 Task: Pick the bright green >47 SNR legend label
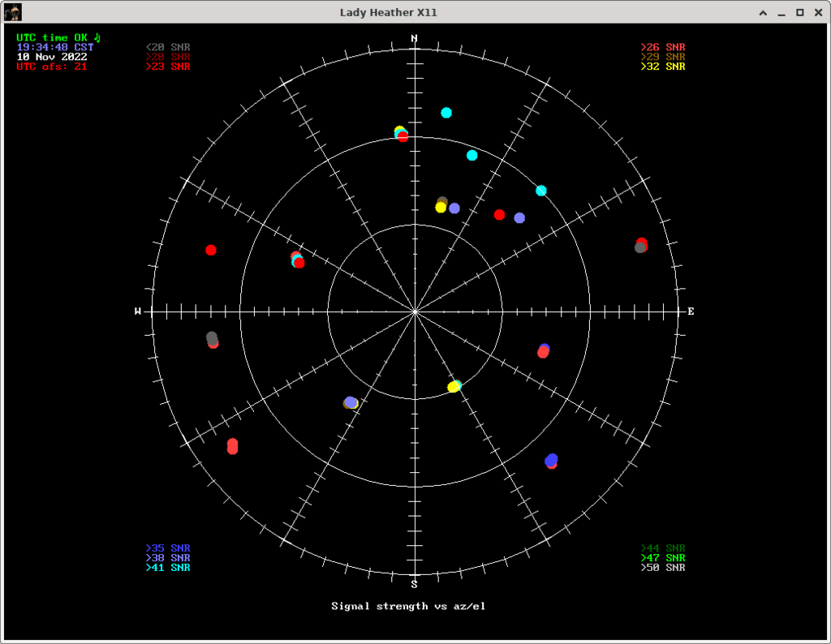[x=663, y=558]
